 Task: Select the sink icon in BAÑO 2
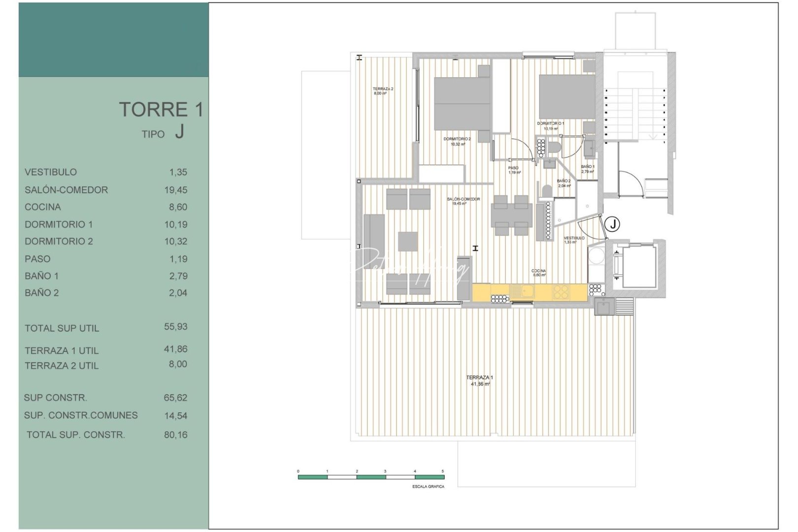550,163
